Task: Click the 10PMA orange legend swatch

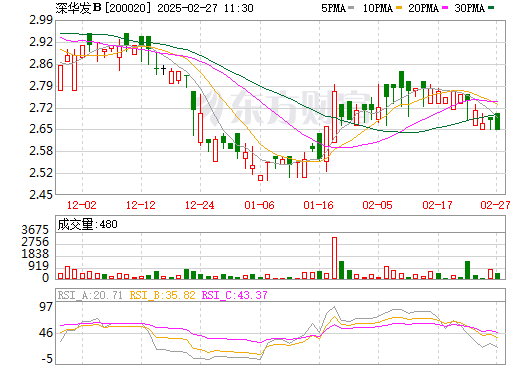Action: pos(399,8)
